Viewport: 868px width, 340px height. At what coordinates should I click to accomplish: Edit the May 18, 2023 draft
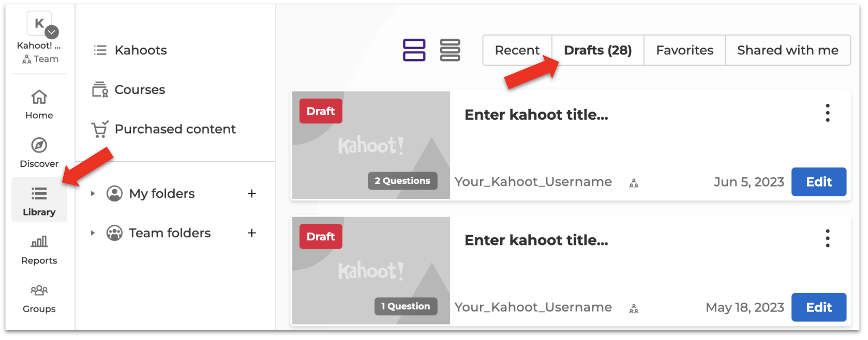(819, 307)
